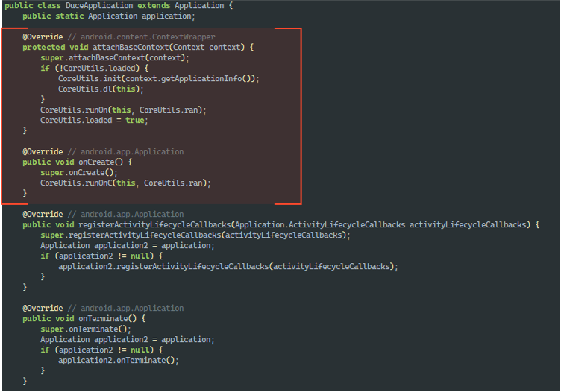Click the 'super.attachBaseContext(context);' line
The width and height of the screenshot is (561, 392).
114,57
